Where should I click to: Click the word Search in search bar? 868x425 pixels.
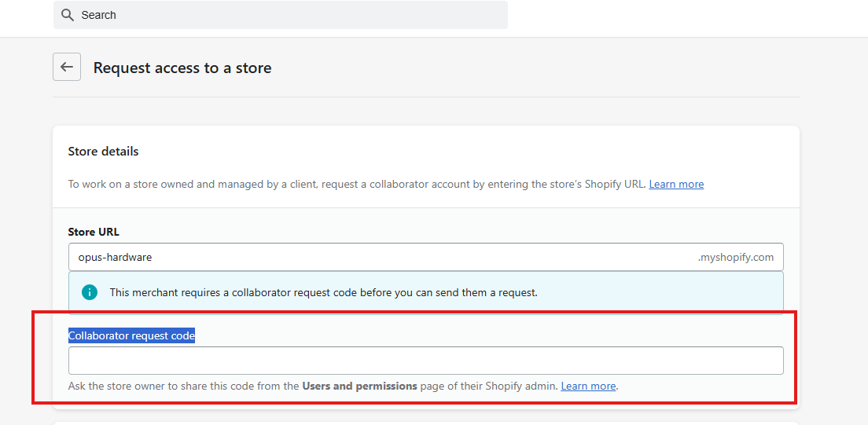tap(99, 15)
